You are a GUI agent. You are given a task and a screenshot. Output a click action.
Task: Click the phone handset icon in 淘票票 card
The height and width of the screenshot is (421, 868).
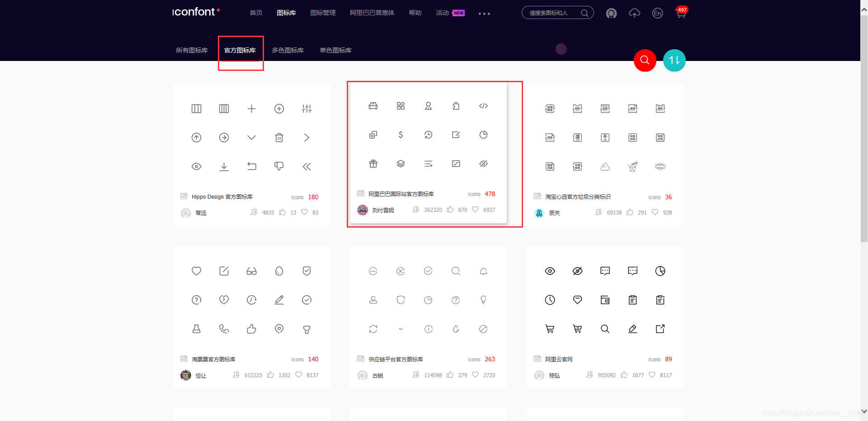224,329
